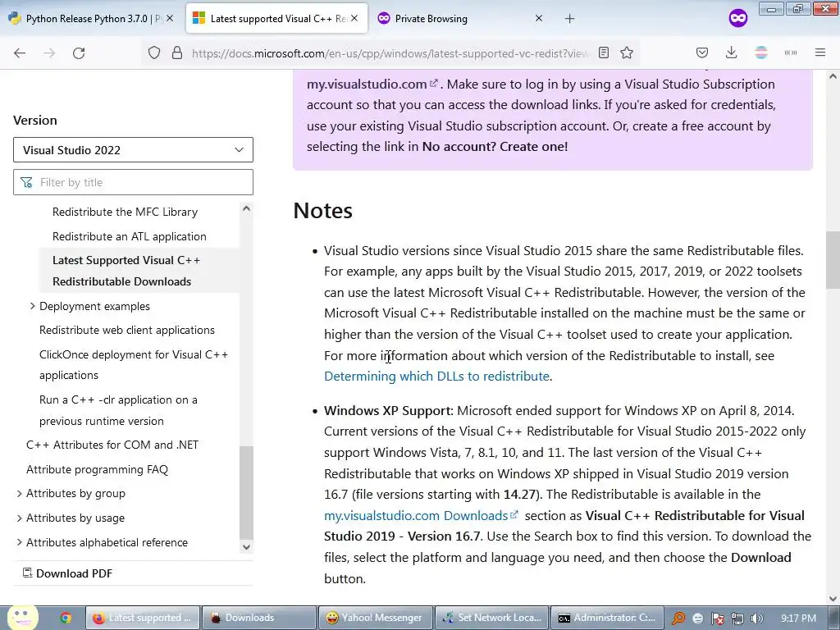The height and width of the screenshot is (630, 840).
Task: Reload the current page
Action: (x=79, y=53)
